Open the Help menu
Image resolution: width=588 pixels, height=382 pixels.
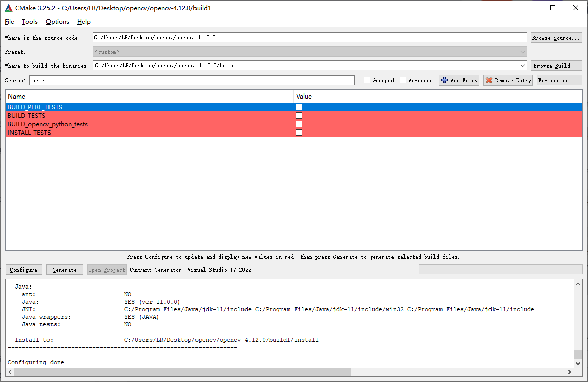coord(84,22)
